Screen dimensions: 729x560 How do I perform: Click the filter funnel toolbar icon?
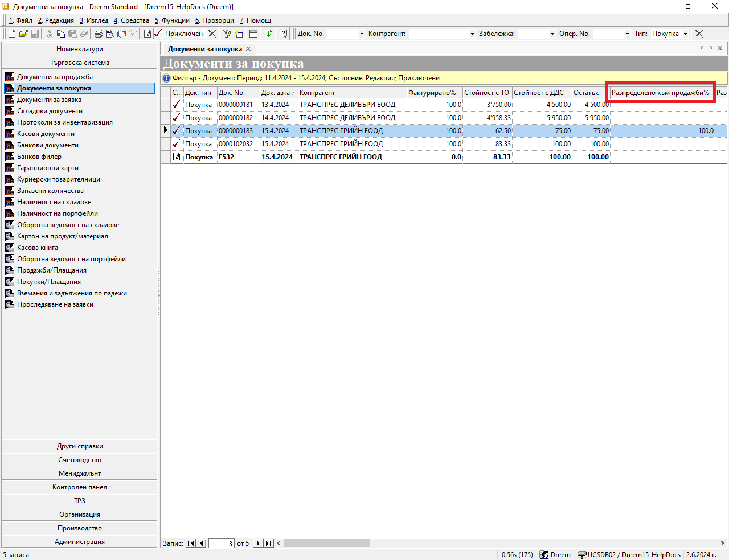[227, 34]
